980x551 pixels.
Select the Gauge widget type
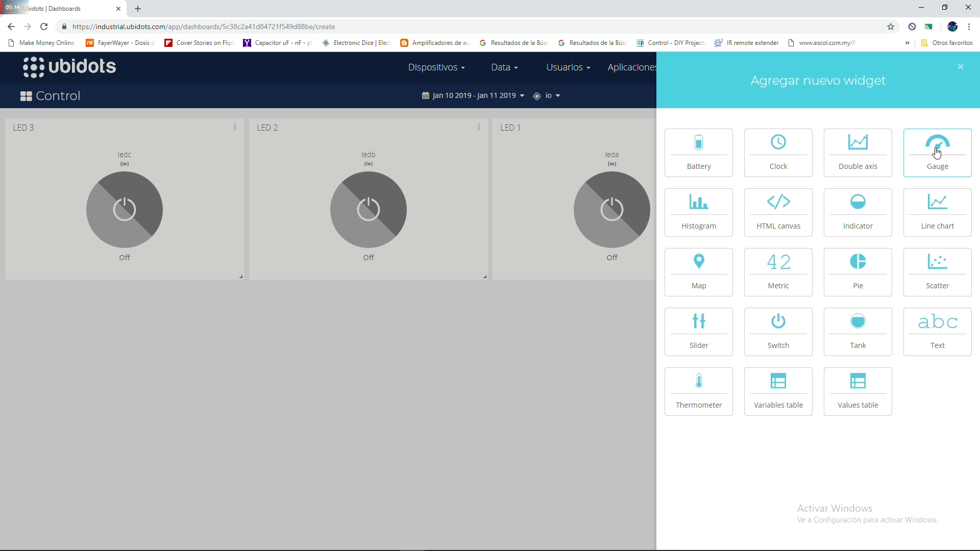[x=937, y=152]
